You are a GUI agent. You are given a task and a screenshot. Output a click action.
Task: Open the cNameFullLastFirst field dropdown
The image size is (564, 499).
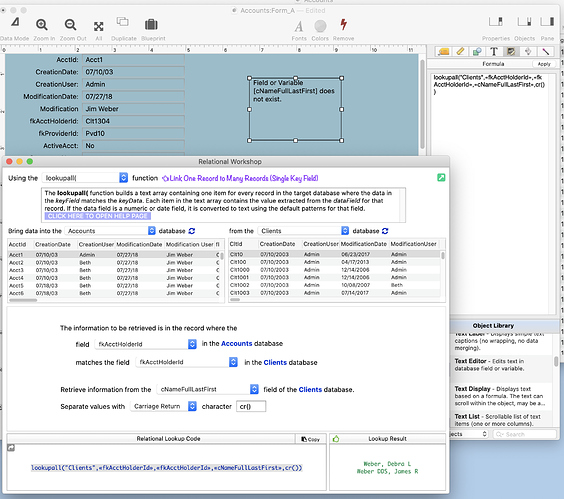[x=208, y=389]
